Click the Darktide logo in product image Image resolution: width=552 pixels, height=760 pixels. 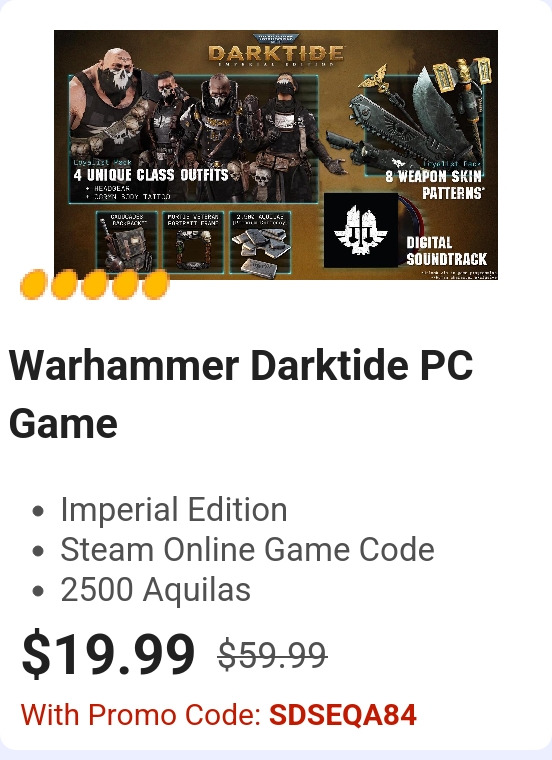pos(276,51)
